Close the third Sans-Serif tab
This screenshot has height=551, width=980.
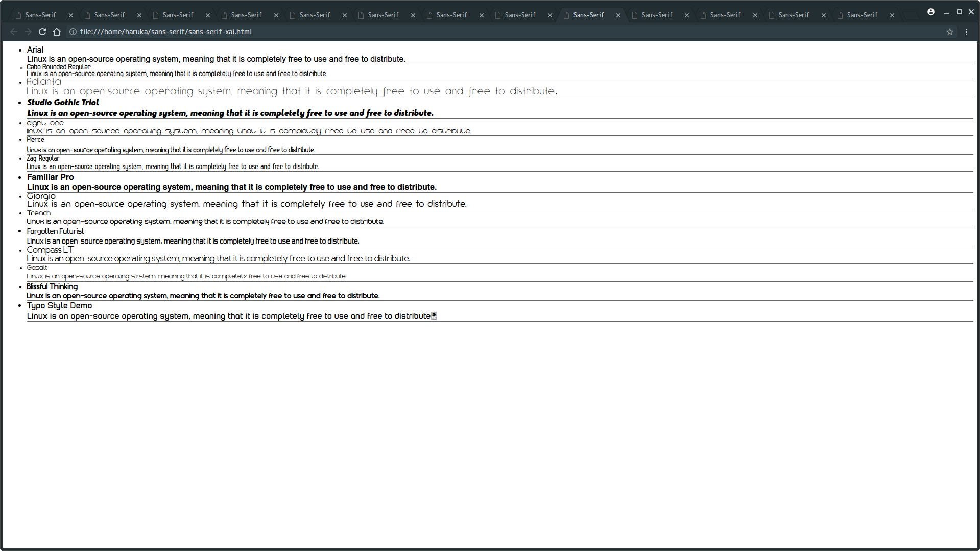coord(208,15)
